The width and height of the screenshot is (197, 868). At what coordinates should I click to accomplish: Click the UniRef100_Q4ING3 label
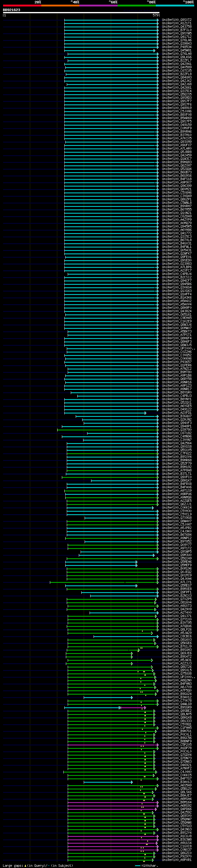click(x=177, y=829)
